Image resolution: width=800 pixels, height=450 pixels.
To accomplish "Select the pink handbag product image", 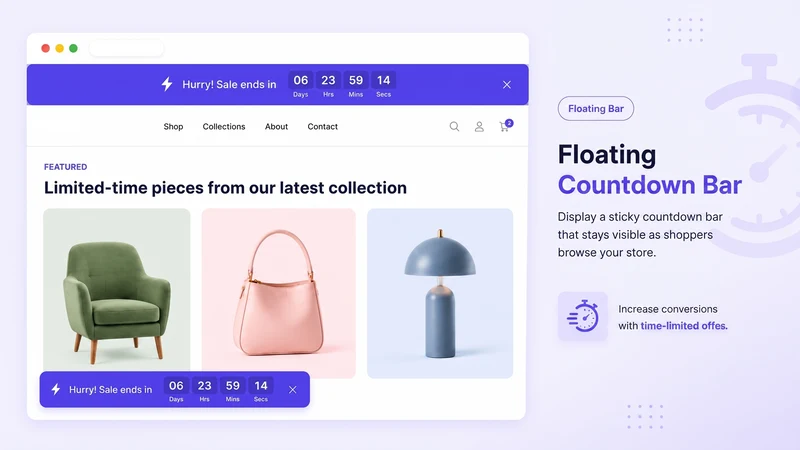I will click(x=279, y=293).
